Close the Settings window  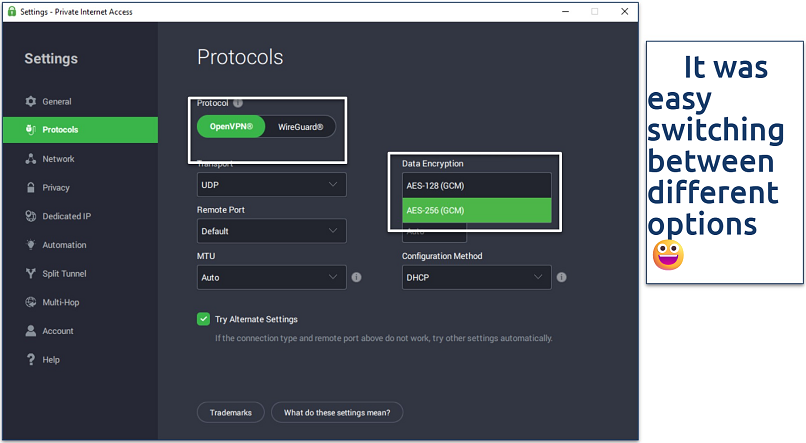(625, 11)
